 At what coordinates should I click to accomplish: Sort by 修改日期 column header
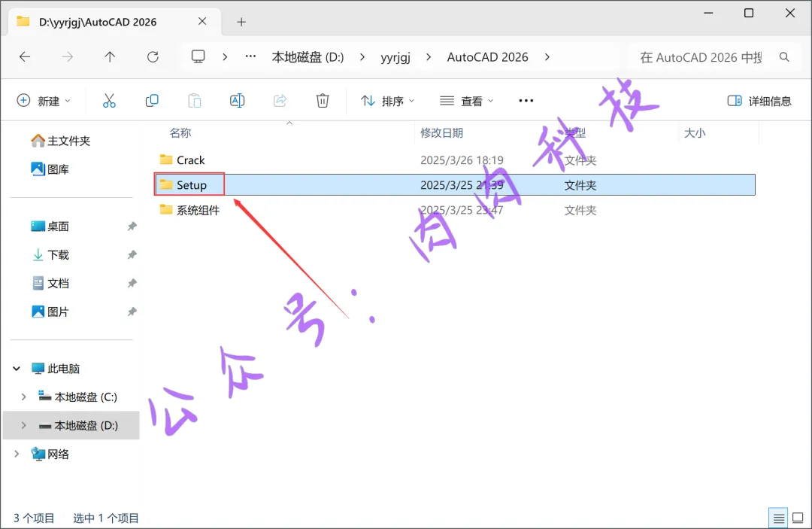(x=442, y=133)
